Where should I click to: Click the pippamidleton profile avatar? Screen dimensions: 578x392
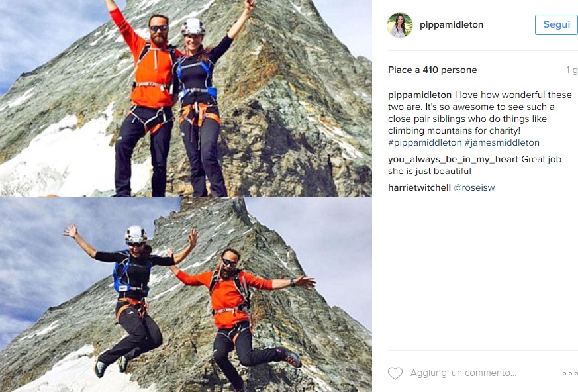tap(400, 25)
